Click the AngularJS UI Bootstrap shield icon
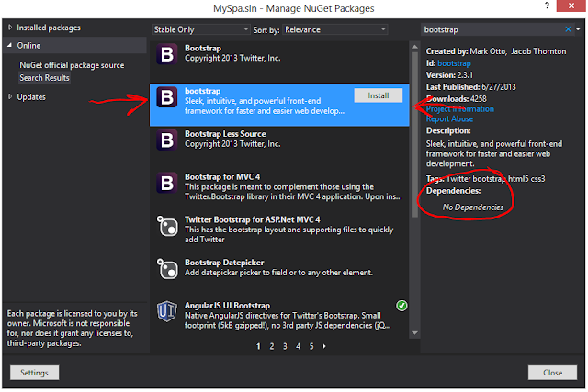 [x=167, y=311]
